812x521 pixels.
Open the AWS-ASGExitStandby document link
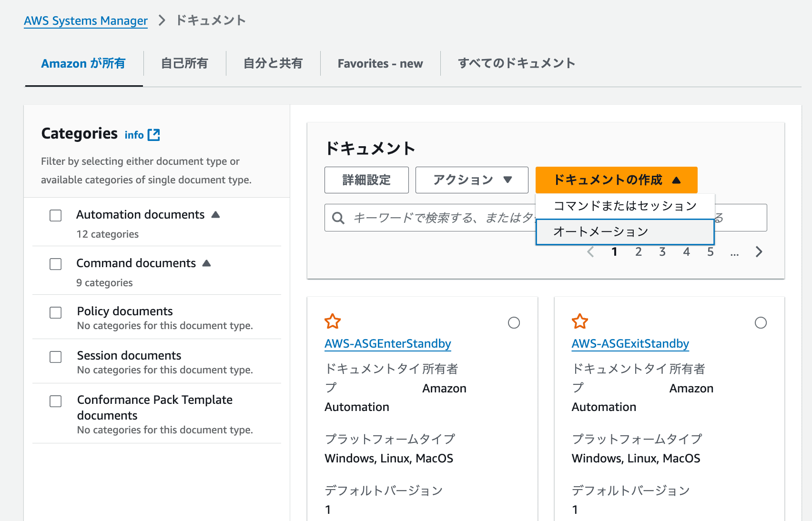[x=630, y=344]
